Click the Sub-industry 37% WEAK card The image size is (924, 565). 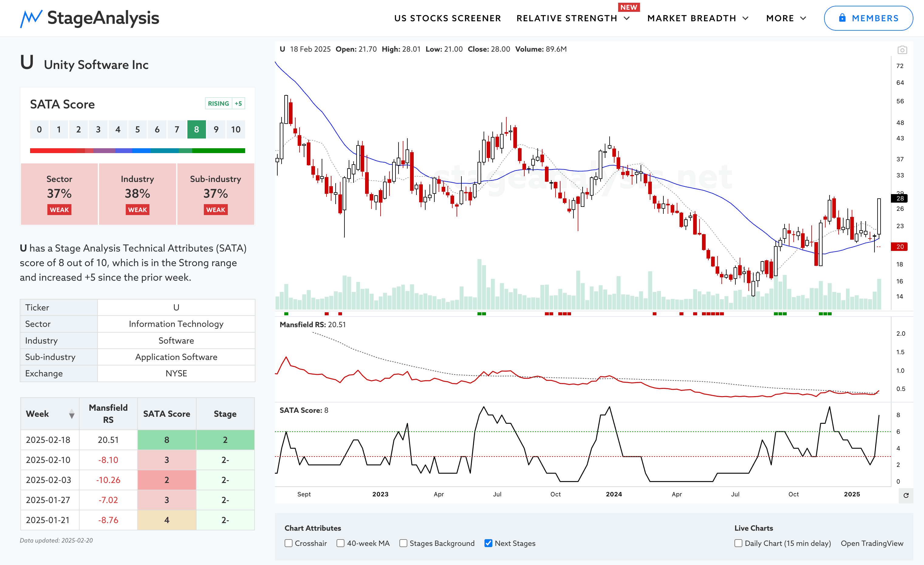point(216,194)
